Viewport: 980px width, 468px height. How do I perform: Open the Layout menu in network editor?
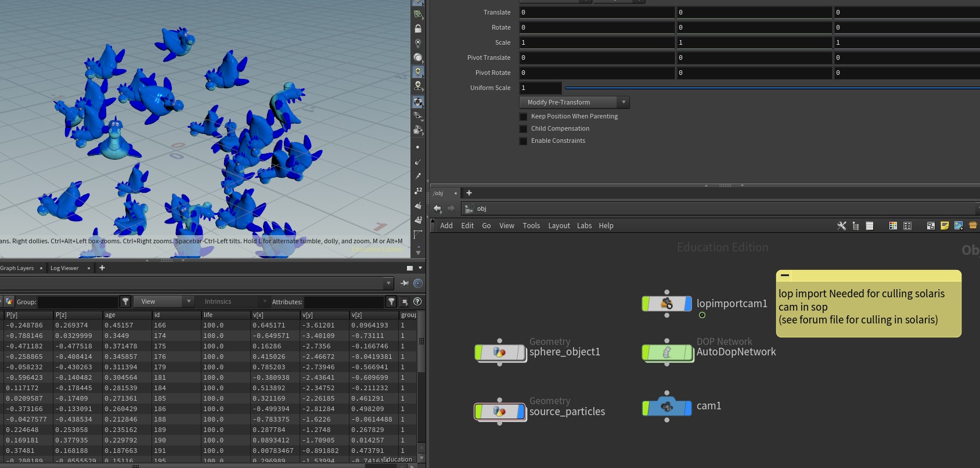[x=559, y=226]
